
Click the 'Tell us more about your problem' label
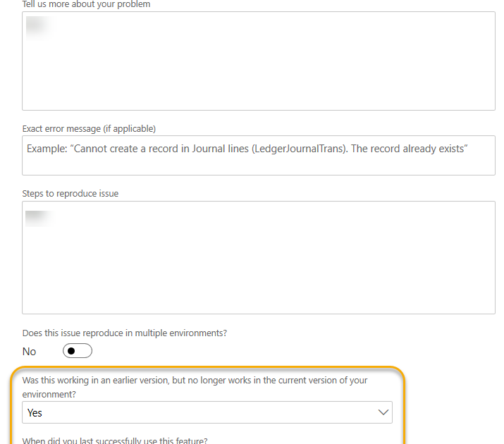click(x=86, y=5)
